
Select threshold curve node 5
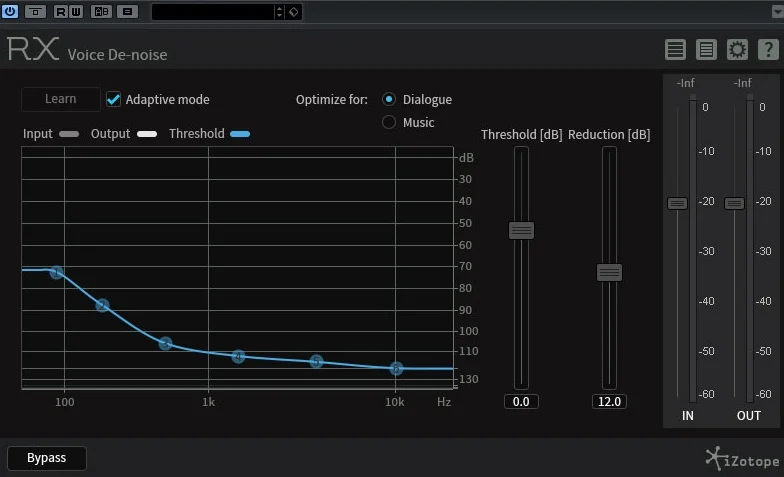(316, 362)
